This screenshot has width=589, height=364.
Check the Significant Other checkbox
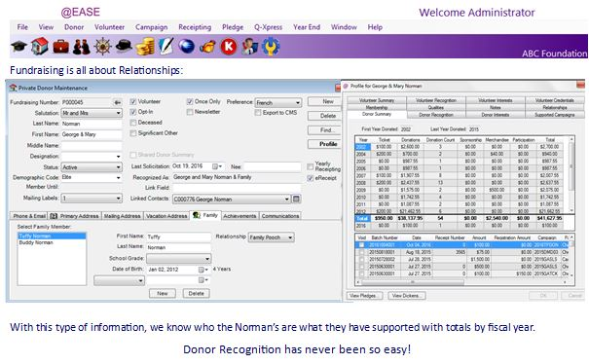pyautogui.click(x=133, y=133)
